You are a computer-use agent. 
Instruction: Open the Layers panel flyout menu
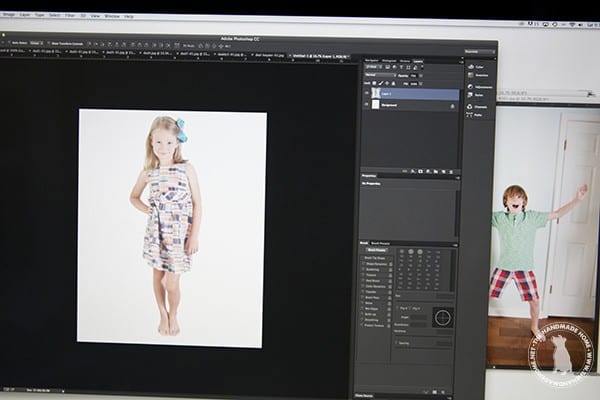[461, 62]
